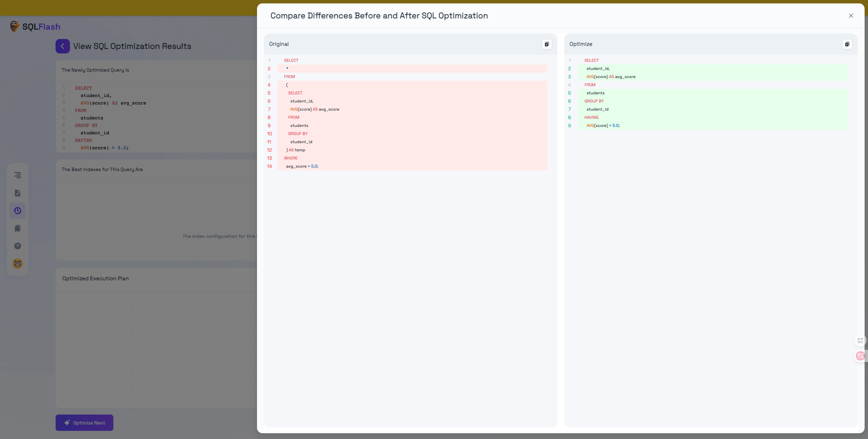Click the SQLFlash brand text
This screenshot has width=868, height=439.
click(x=41, y=26)
